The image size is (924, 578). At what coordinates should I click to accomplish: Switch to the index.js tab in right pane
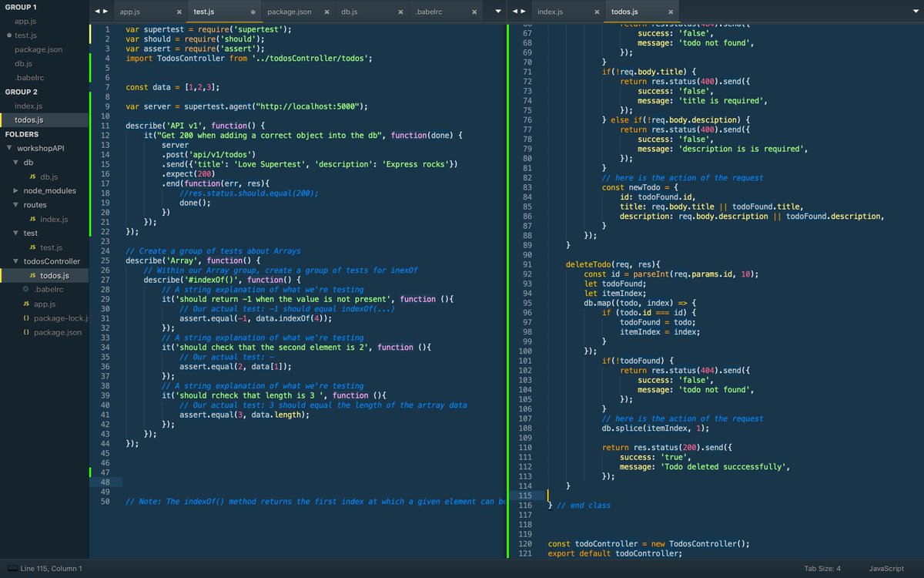(567, 12)
